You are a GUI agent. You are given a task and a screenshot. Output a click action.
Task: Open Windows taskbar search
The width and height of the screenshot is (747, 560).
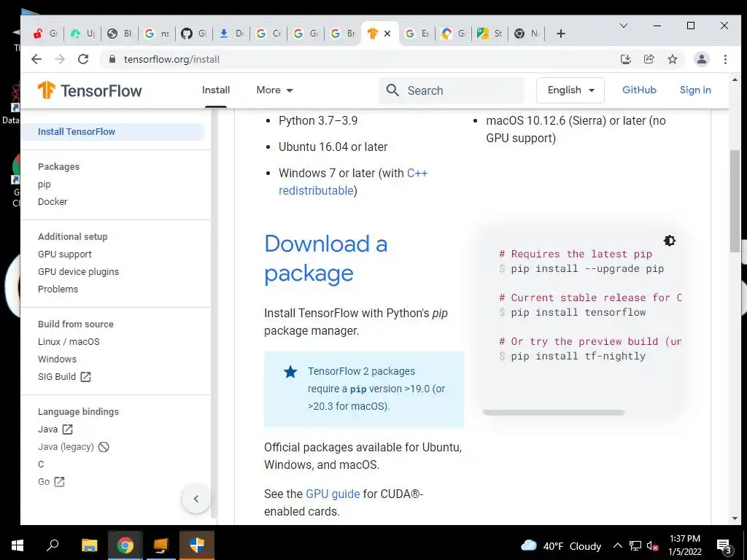pyautogui.click(x=53, y=545)
